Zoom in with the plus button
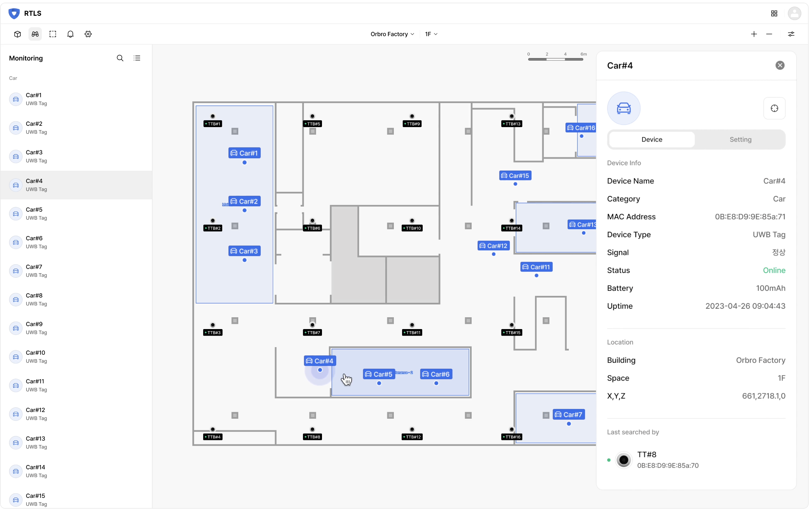This screenshot has height=511, width=812. 754,34
